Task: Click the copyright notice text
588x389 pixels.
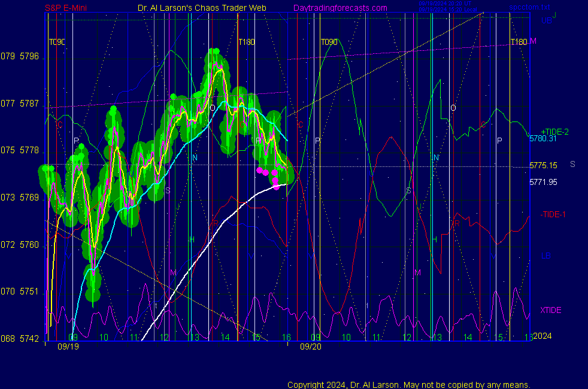Action: [x=408, y=384]
